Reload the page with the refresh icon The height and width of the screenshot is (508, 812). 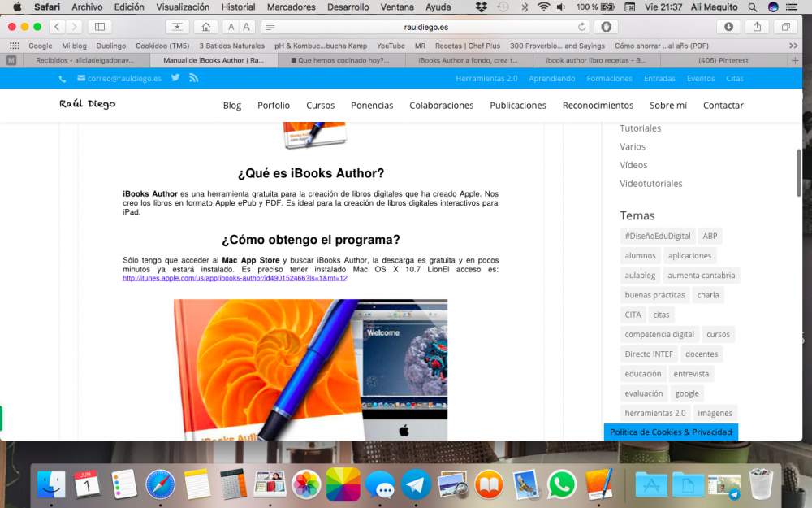pyautogui.click(x=581, y=26)
